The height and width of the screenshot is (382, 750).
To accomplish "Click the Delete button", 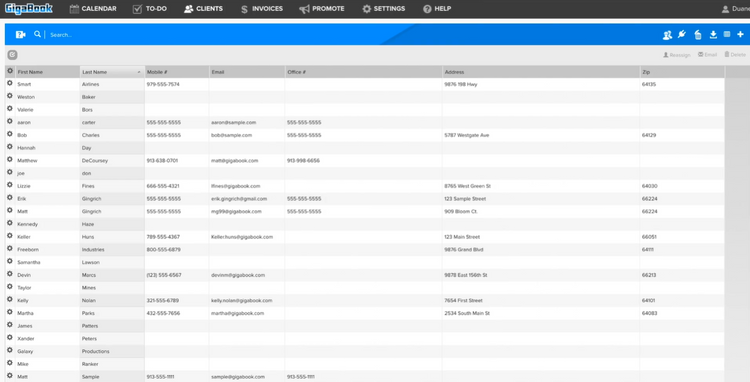I will click(x=735, y=55).
